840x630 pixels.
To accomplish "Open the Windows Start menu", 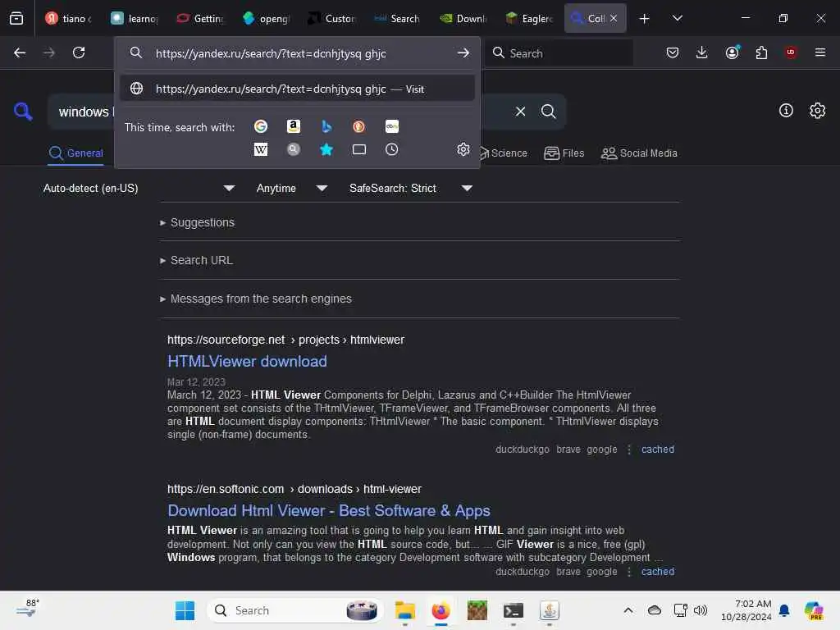I will point(185,610).
